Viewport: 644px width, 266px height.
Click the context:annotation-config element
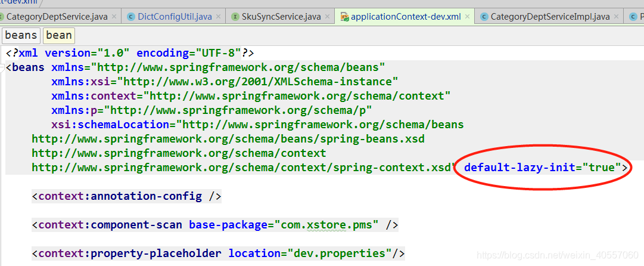[x=126, y=196]
